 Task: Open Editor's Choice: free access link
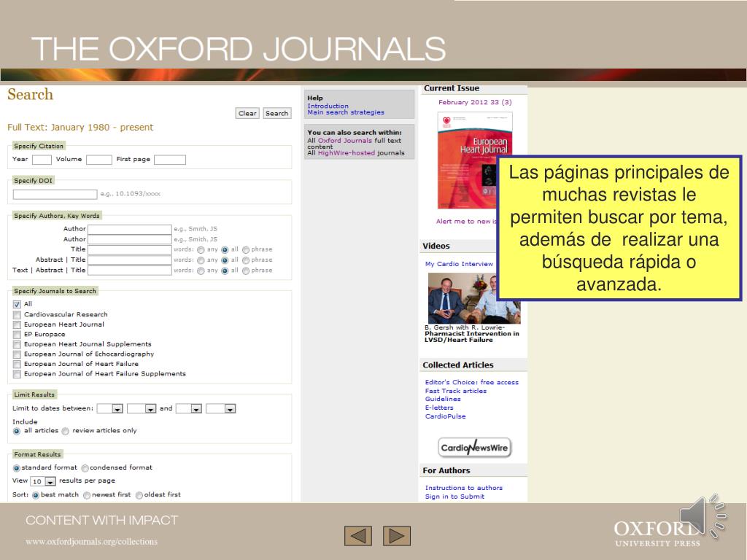[x=472, y=382]
